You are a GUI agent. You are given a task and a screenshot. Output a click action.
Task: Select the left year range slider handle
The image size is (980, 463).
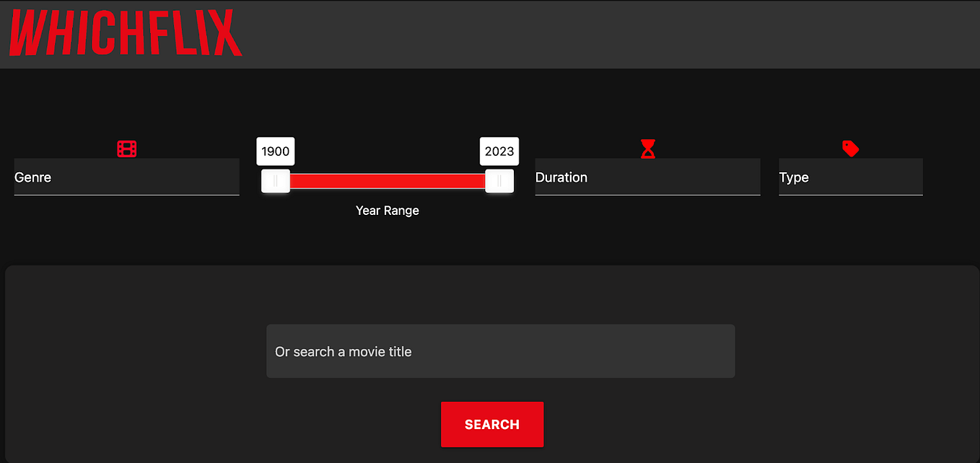tap(275, 182)
